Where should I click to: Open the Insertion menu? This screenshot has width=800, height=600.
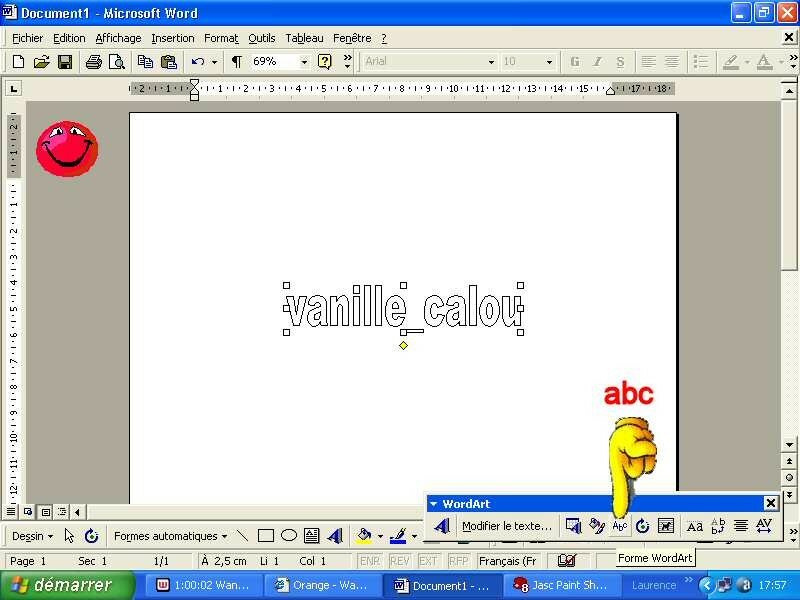tap(173, 38)
